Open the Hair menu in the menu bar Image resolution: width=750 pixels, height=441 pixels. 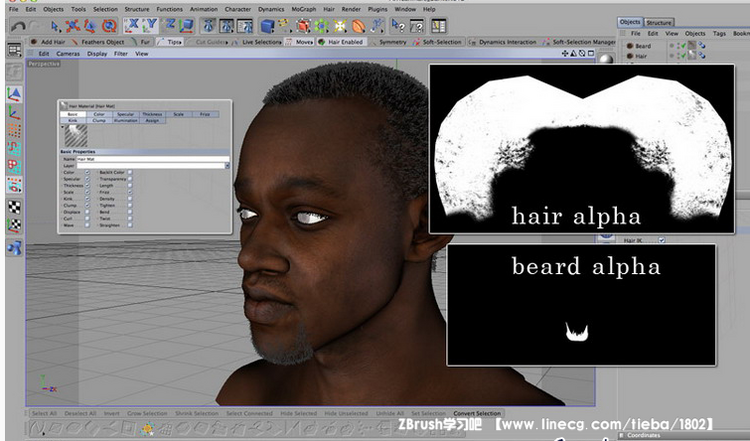(329, 9)
